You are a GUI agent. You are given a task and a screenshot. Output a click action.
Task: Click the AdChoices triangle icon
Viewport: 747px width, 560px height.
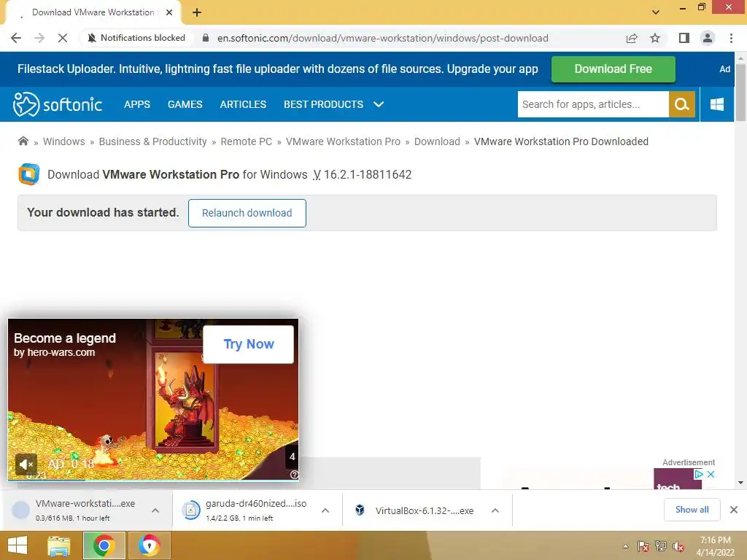click(x=698, y=474)
